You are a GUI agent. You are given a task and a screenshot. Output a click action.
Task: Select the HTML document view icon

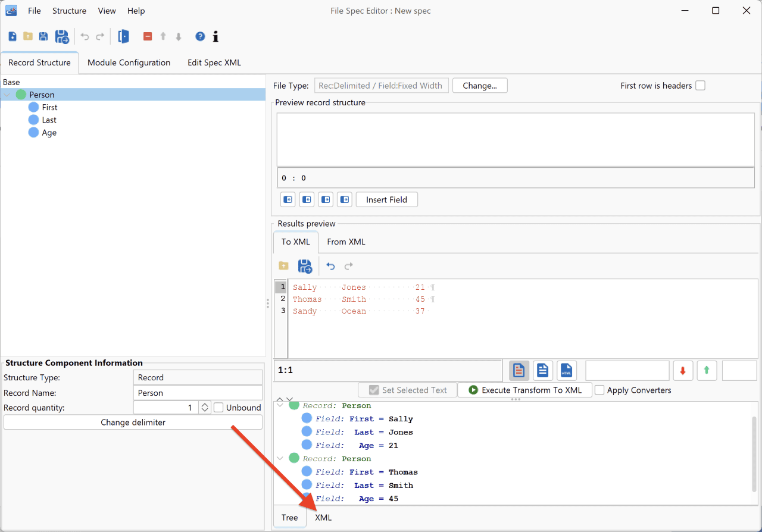pyautogui.click(x=567, y=371)
